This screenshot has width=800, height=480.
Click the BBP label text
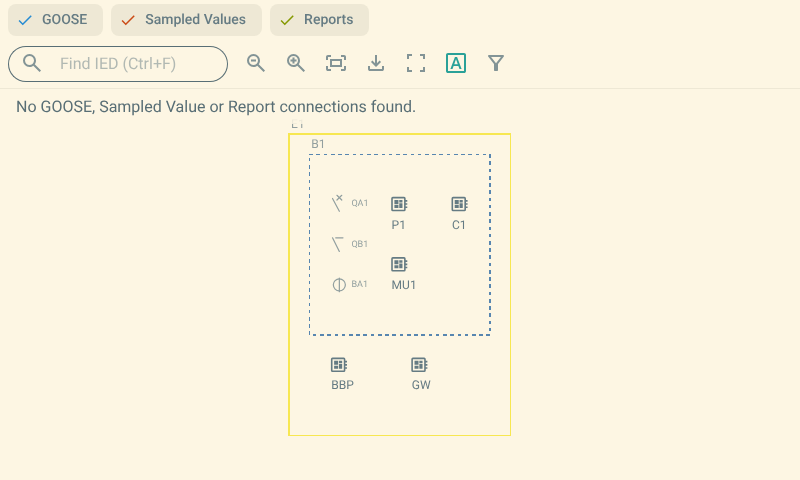(x=342, y=385)
